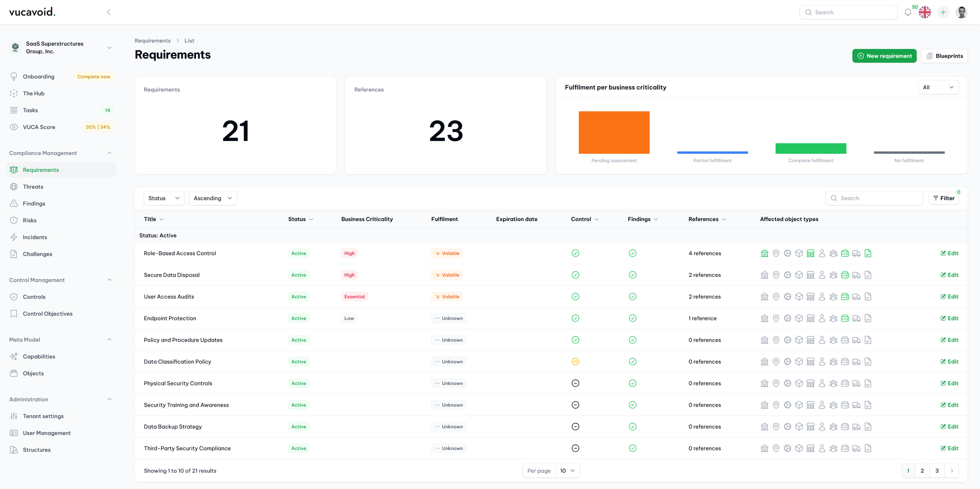
Task: Open the Requirements breadcrumb link
Action: tap(152, 41)
